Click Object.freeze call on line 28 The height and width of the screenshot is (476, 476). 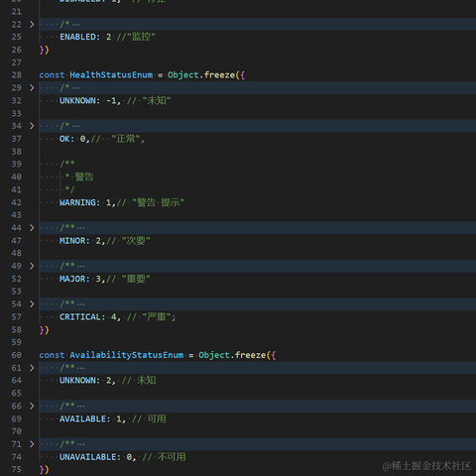201,75
